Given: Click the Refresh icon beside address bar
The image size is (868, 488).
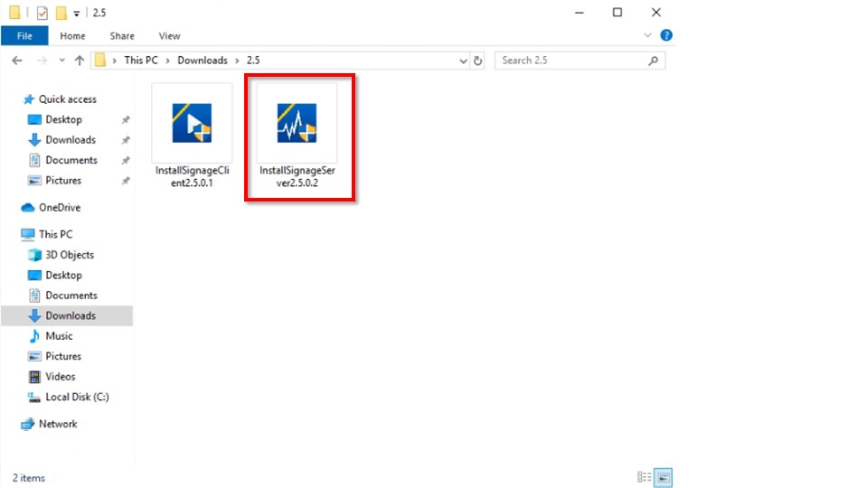Looking at the screenshot, I should point(478,61).
